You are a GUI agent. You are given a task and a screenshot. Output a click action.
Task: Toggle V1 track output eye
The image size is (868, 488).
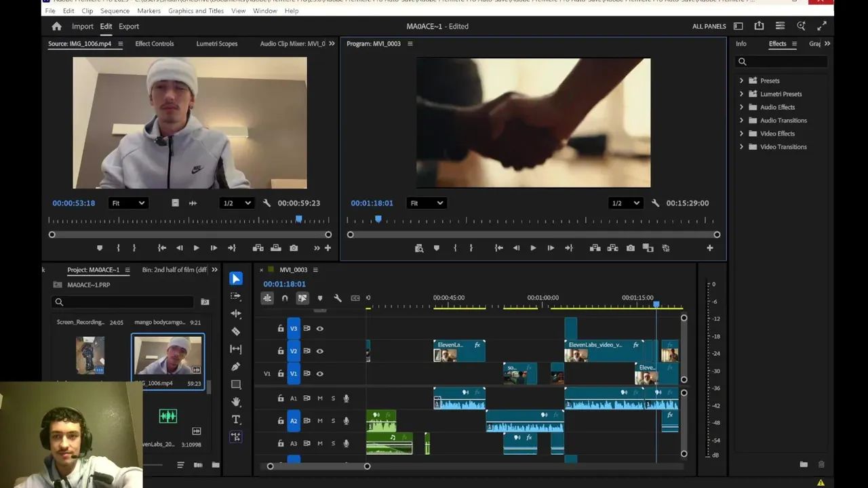point(320,373)
